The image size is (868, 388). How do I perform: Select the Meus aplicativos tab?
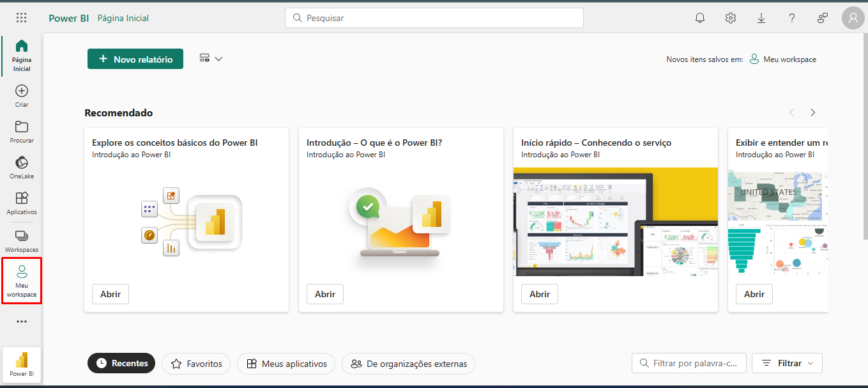point(286,364)
